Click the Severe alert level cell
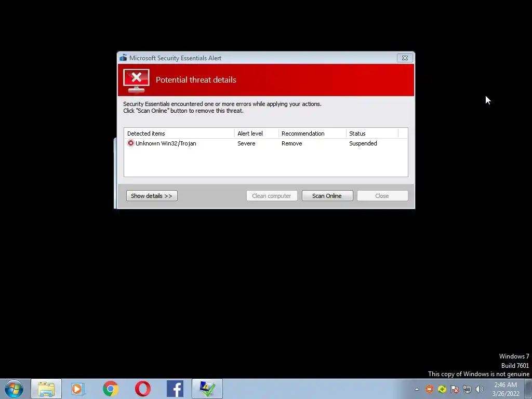 coord(246,143)
